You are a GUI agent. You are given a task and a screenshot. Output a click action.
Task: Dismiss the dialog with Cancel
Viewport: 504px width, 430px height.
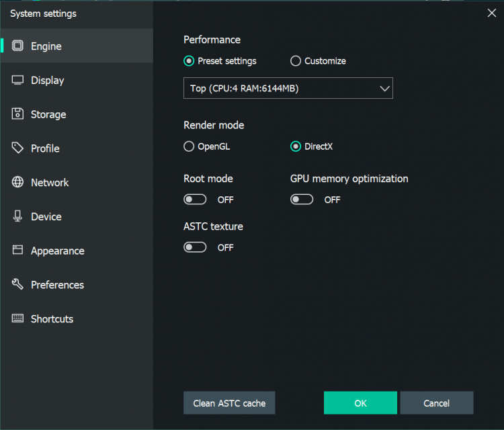pos(436,403)
